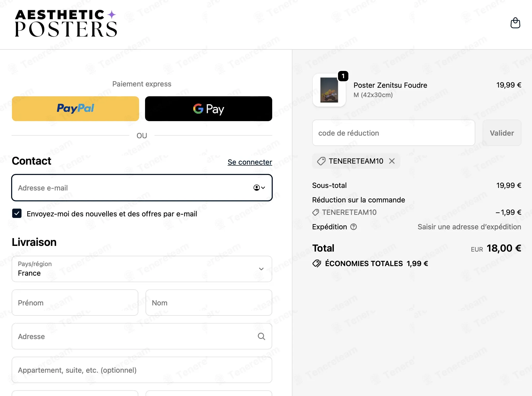Click the Paiement express heading
This screenshot has height=396, width=532.
[142, 84]
